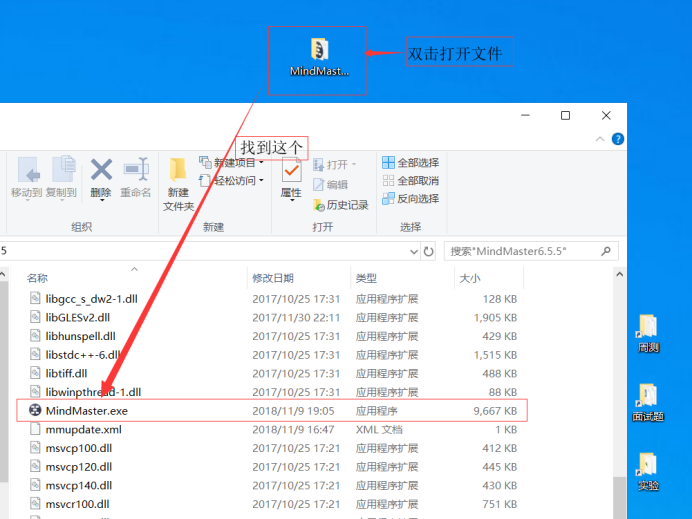Screen dimensions: 692x519
Task: Select file libwinpthread-1.dll
Action: point(93,392)
